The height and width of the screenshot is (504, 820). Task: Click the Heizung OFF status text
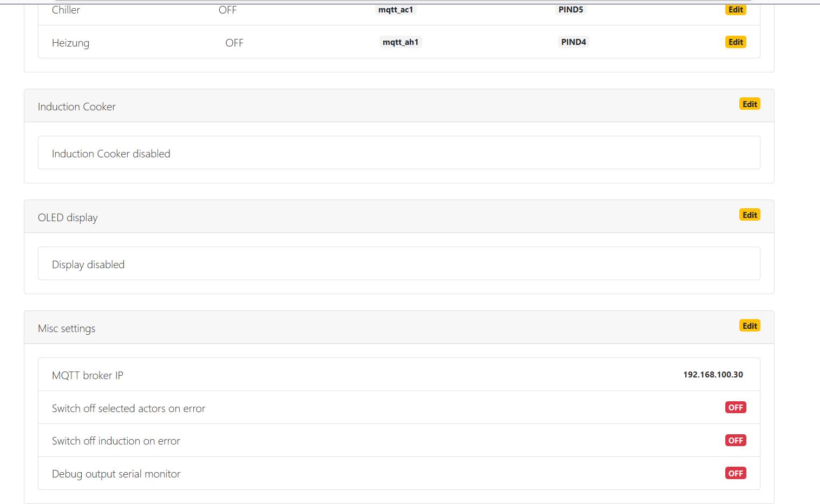click(234, 43)
